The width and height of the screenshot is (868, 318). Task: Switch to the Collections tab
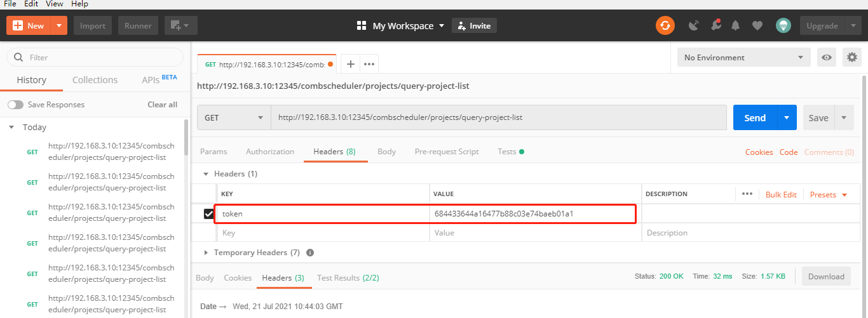point(95,80)
